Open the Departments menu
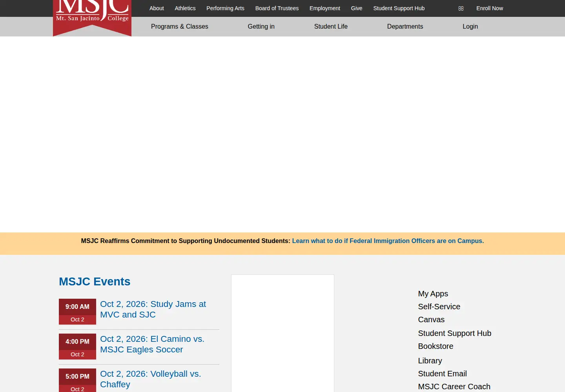The image size is (565, 392). [x=405, y=27]
